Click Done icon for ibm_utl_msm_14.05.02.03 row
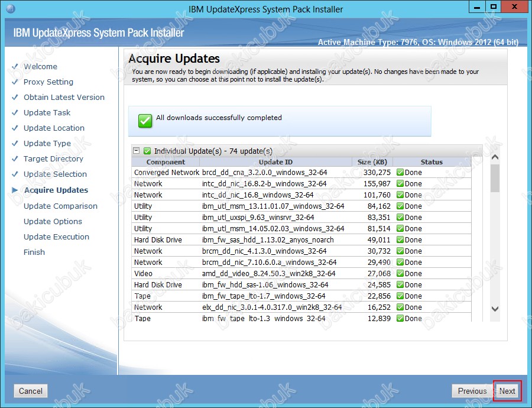 400,228
